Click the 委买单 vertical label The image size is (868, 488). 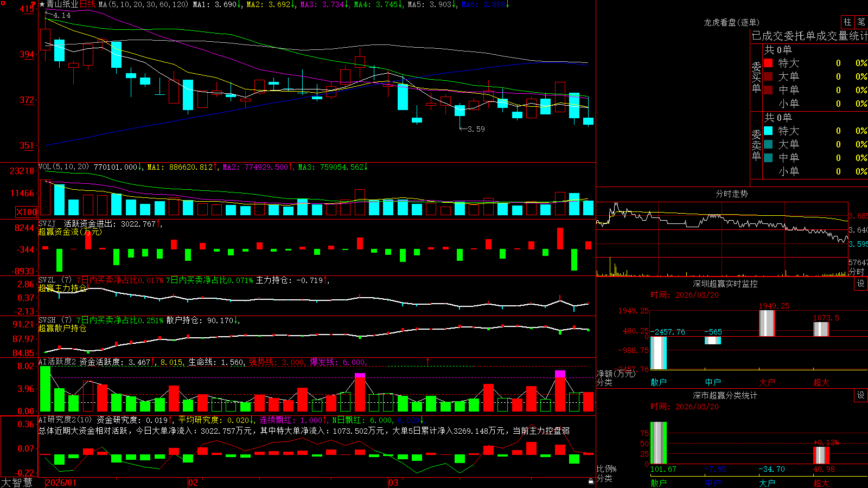coord(756,77)
